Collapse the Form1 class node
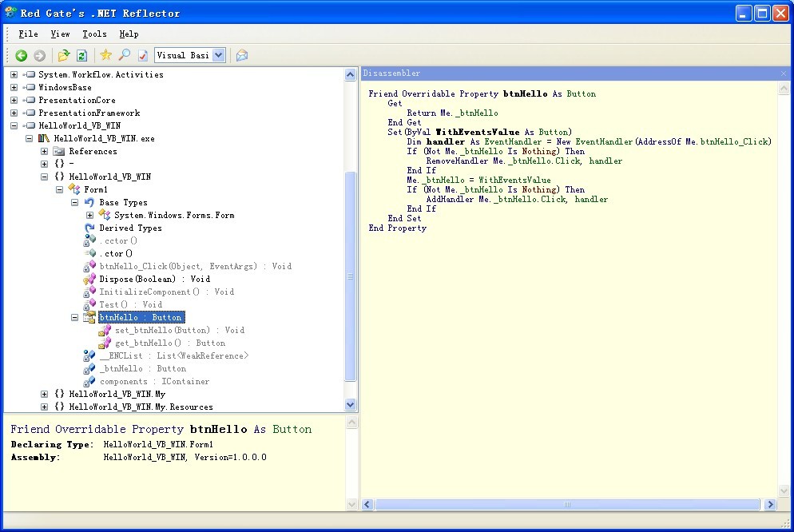 pyautogui.click(x=60, y=189)
